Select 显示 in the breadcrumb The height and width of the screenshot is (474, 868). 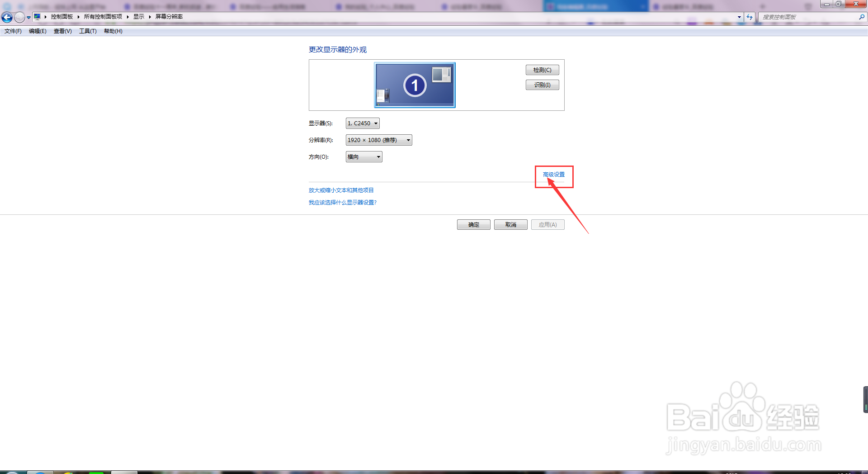click(139, 17)
